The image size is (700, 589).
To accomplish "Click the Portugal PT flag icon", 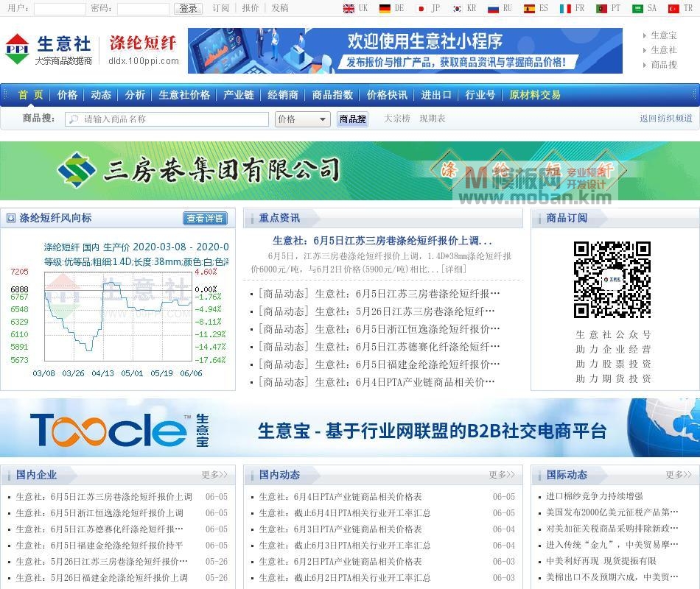I will point(601,9).
